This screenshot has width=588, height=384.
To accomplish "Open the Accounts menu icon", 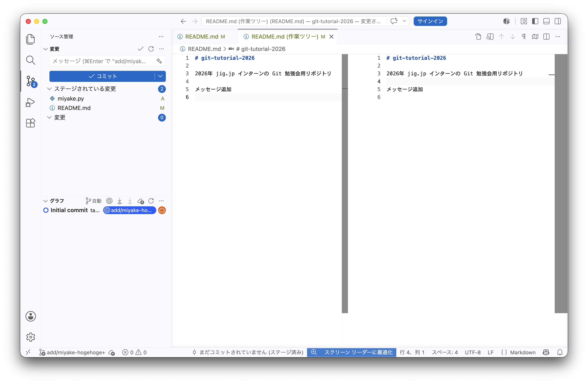I will point(31,316).
